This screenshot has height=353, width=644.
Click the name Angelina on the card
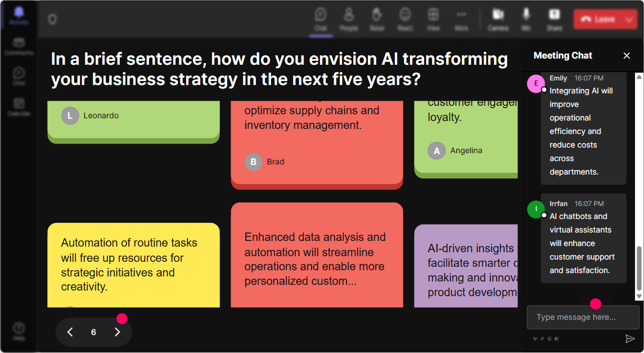pos(466,151)
